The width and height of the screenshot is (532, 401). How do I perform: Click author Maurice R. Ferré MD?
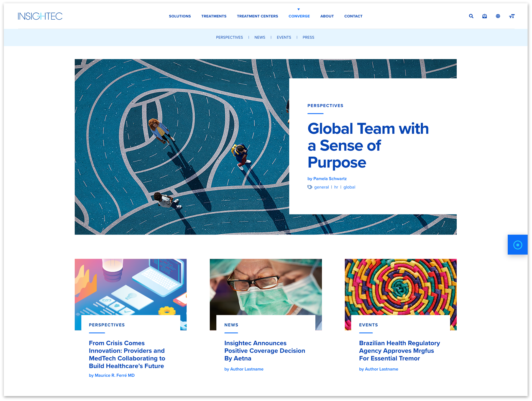[x=114, y=376]
